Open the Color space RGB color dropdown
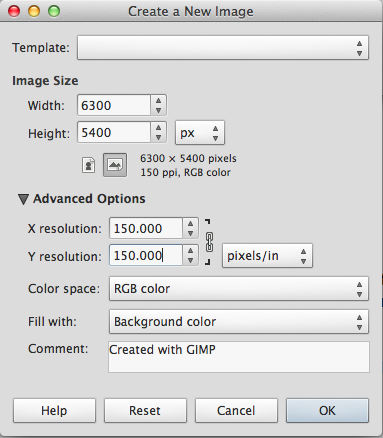383x438 pixels. point(239,289)
